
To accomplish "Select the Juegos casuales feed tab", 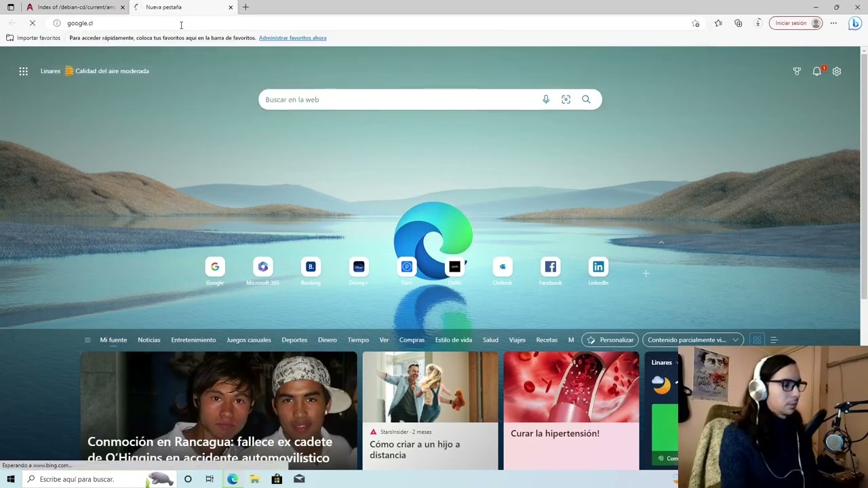I will point(249,340).
